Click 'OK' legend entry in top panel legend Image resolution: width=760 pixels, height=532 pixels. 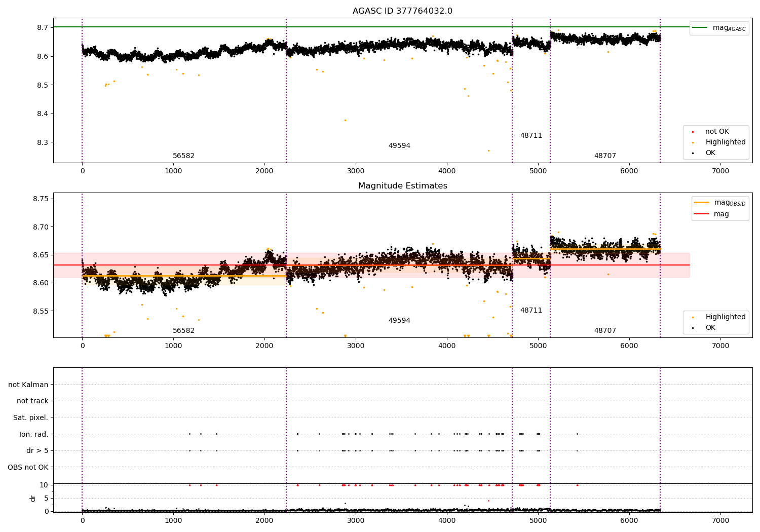703,153
